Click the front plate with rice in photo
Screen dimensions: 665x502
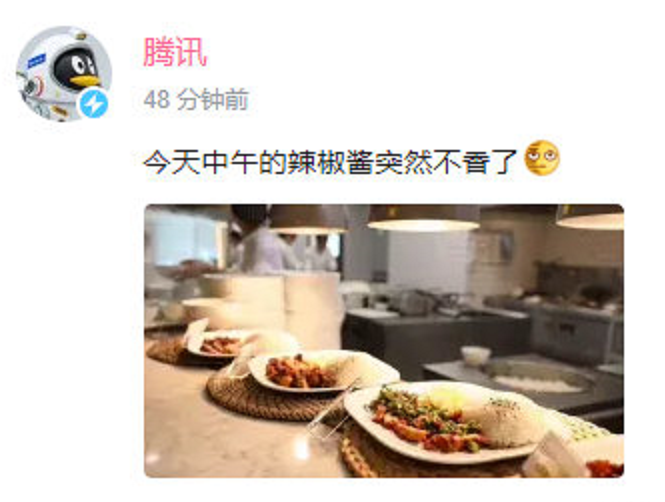tap(443, 422)
